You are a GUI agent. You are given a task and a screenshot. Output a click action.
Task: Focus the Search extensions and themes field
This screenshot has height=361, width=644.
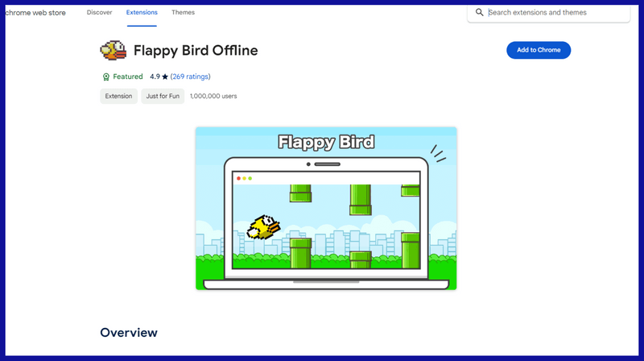coord(555,13)
